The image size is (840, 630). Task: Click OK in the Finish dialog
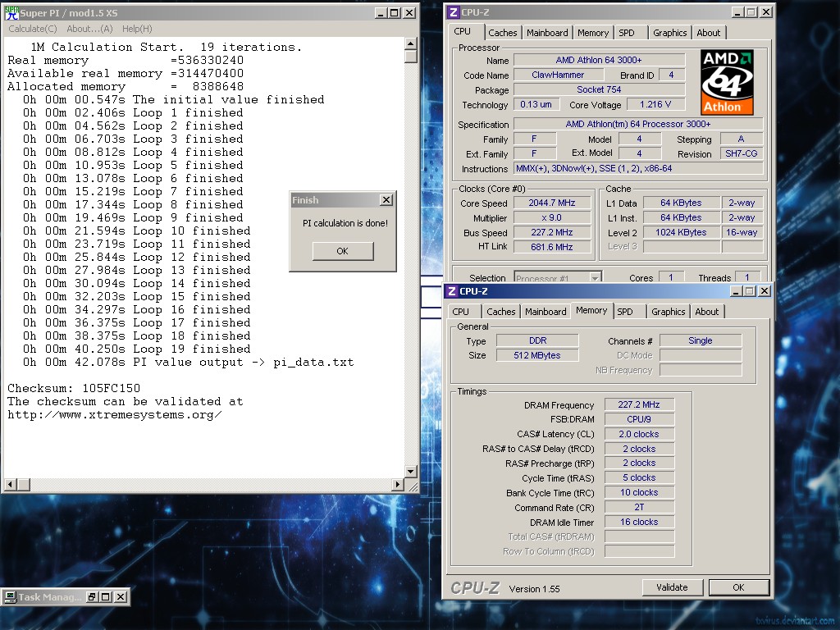pyautogui.click(x=343, y=251)
